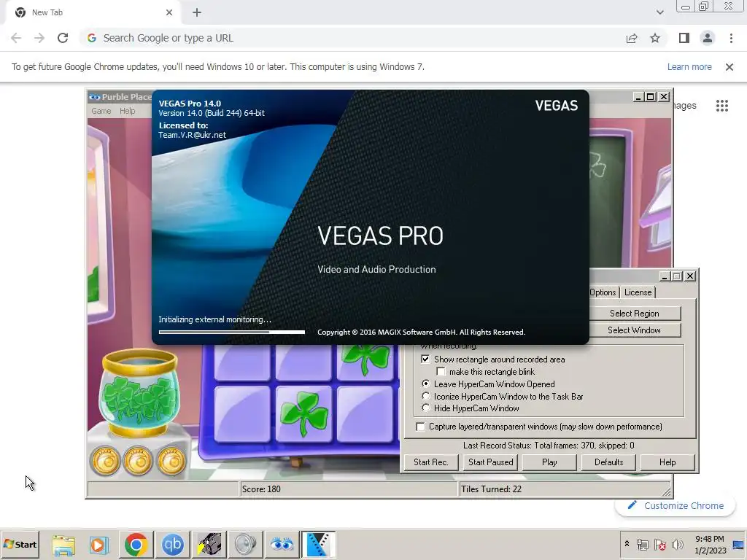Select Hide HyperCam Window option

(x=425, y=408)
